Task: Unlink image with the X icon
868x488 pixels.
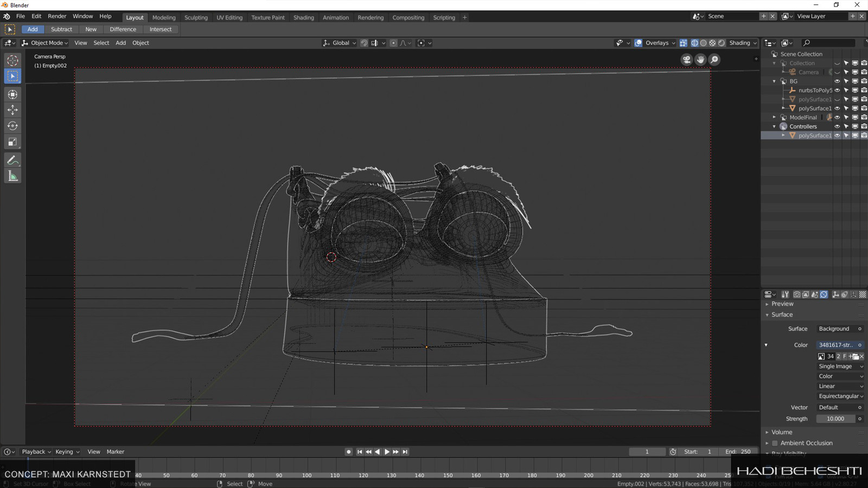Action: point(861,356)
